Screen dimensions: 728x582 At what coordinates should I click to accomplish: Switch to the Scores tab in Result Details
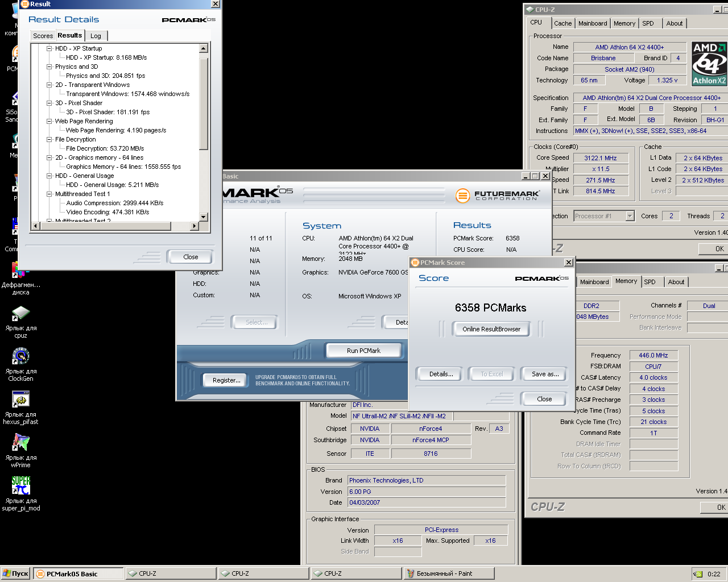43,36
